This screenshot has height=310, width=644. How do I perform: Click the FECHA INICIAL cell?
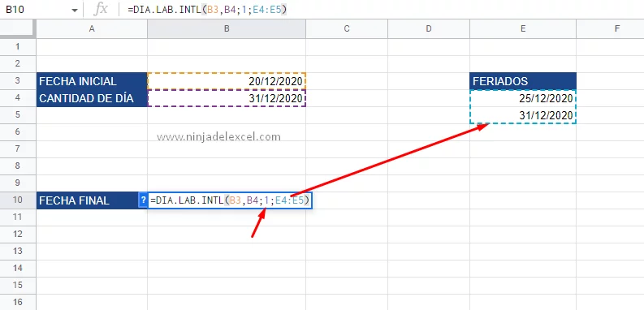tap(92, 81)
